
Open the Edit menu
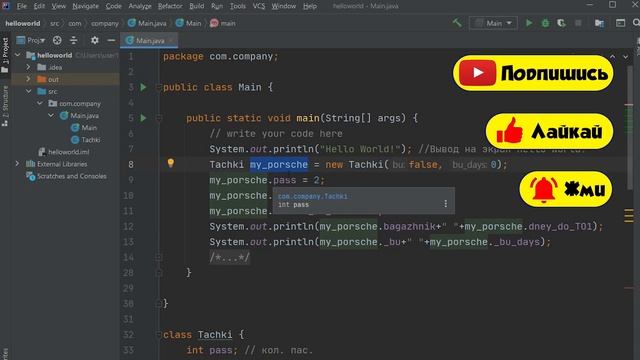[x=39, y=6]
